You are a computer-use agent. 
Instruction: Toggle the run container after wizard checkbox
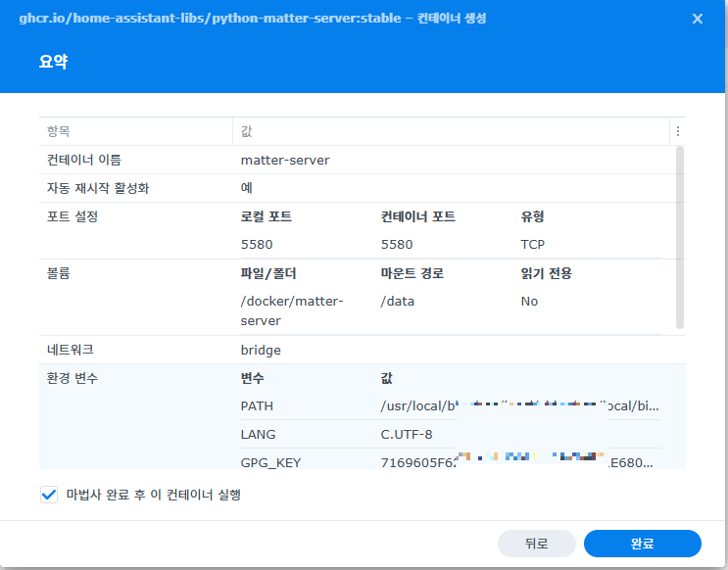(x=49, y=495)
